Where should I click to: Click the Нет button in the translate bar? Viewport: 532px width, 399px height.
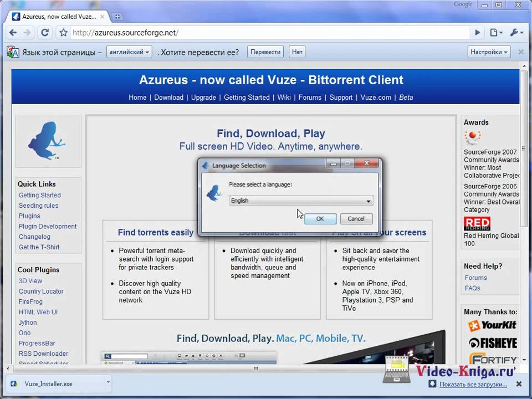click(x=297, y=52)
